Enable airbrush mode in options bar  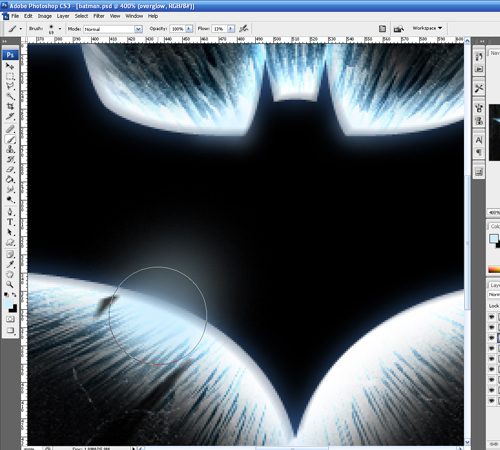coord(244,29)
